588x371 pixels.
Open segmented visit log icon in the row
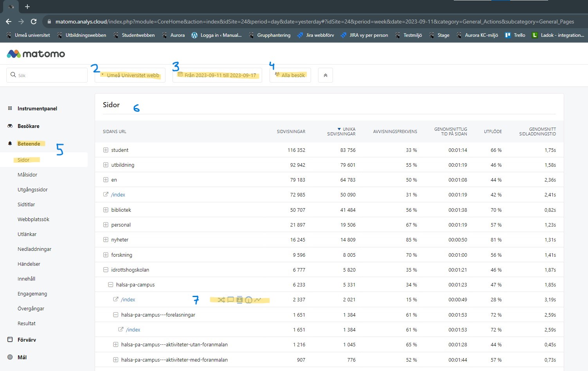click(239, 300)
